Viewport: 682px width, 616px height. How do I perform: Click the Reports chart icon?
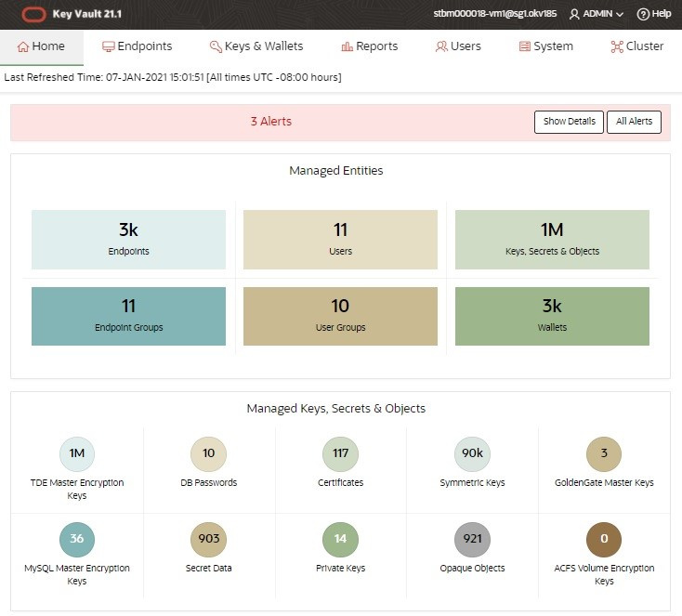click(x=348, y=46)
